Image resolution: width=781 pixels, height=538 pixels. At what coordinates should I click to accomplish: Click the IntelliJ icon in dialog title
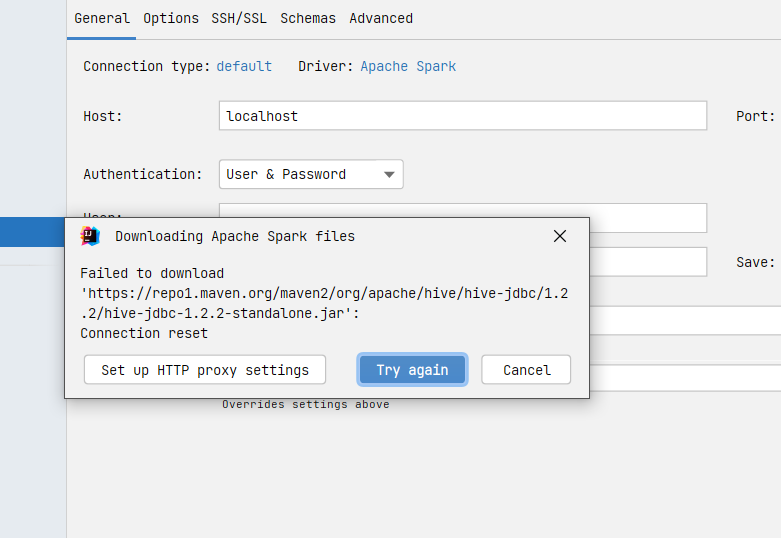[90, 236]
